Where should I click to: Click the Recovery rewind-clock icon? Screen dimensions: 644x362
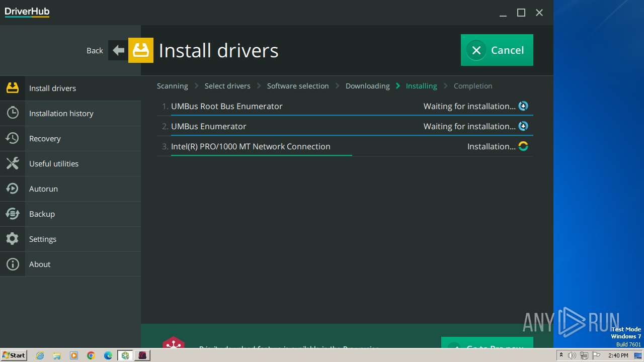coord(13,138)
